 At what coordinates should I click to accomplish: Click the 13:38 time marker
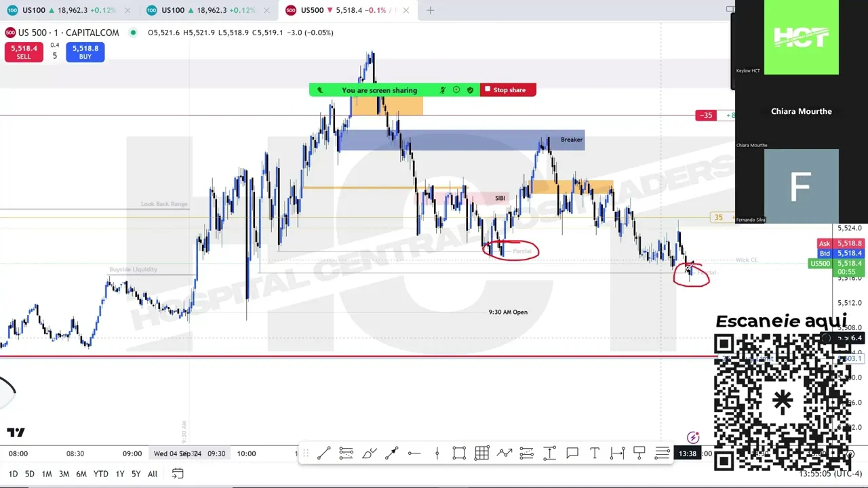click(687, 453)
